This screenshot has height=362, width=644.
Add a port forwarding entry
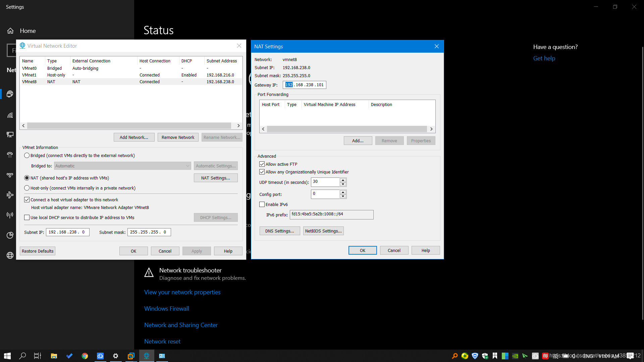point(358,141)
